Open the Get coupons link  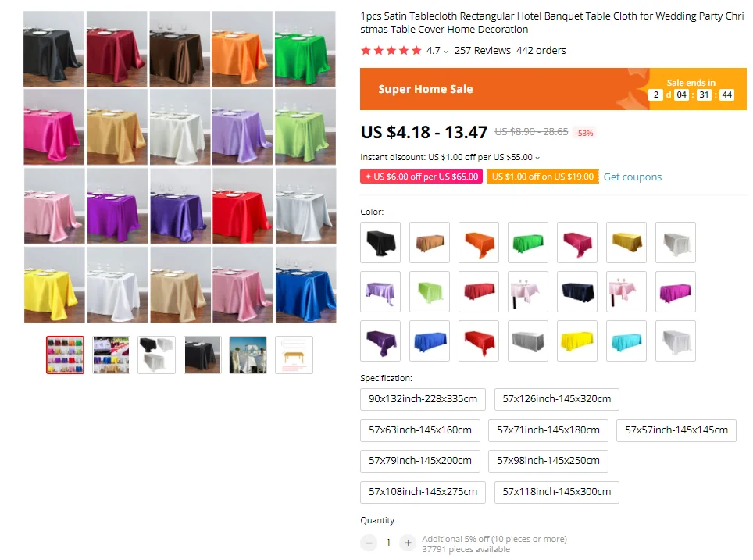(633, 177)
